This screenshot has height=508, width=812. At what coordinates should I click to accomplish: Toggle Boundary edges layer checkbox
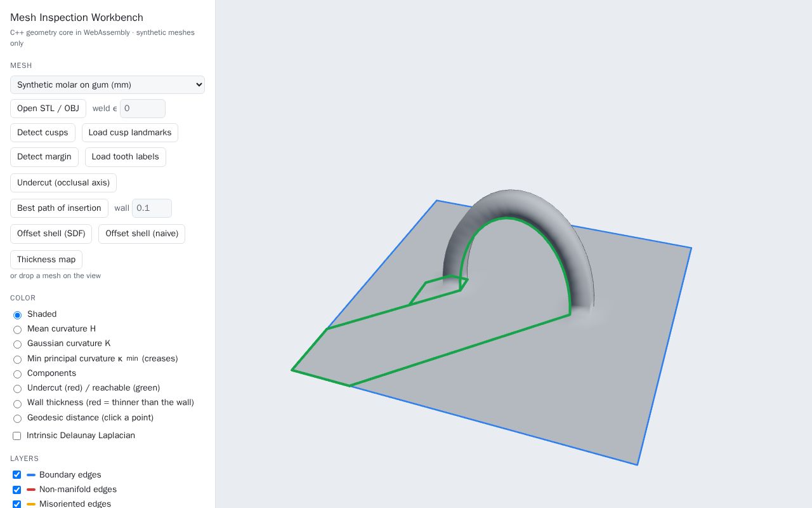pyautogui.click(x=16, y=475)
